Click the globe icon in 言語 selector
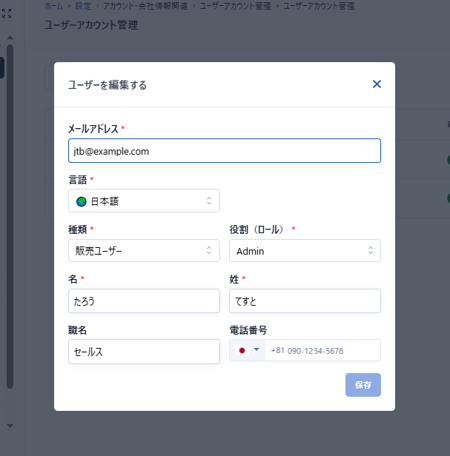The height and width of the screenshot is (456, 450). click(81, 201)
